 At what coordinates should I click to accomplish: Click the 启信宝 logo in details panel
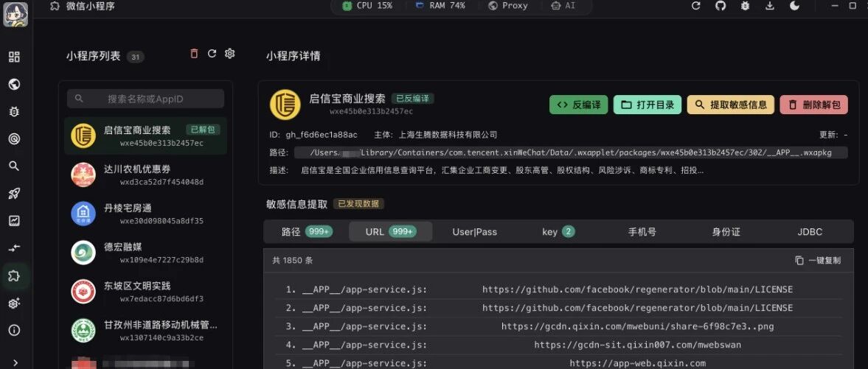[x=285, y=105]
